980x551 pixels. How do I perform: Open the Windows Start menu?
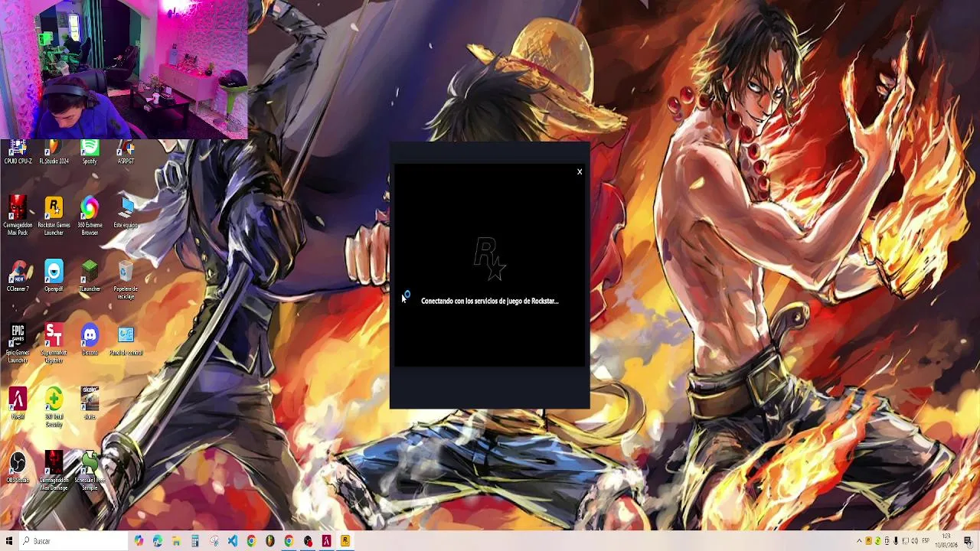(9, 541)
